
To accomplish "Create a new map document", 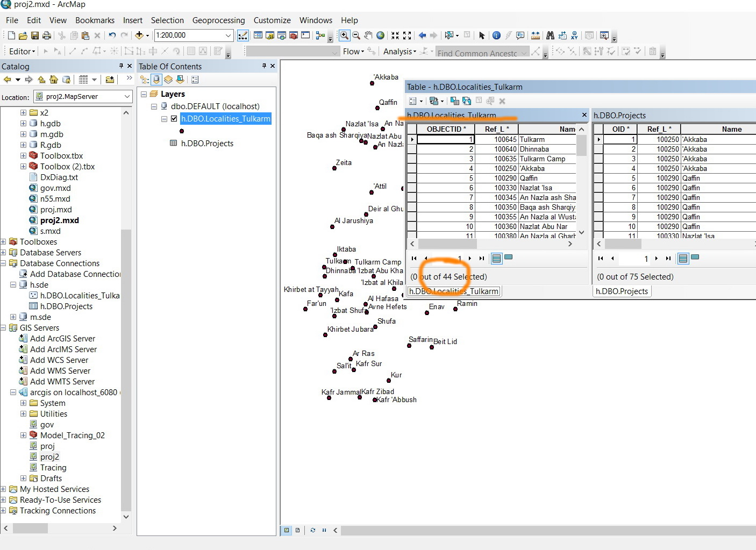I will coord(11,35).
